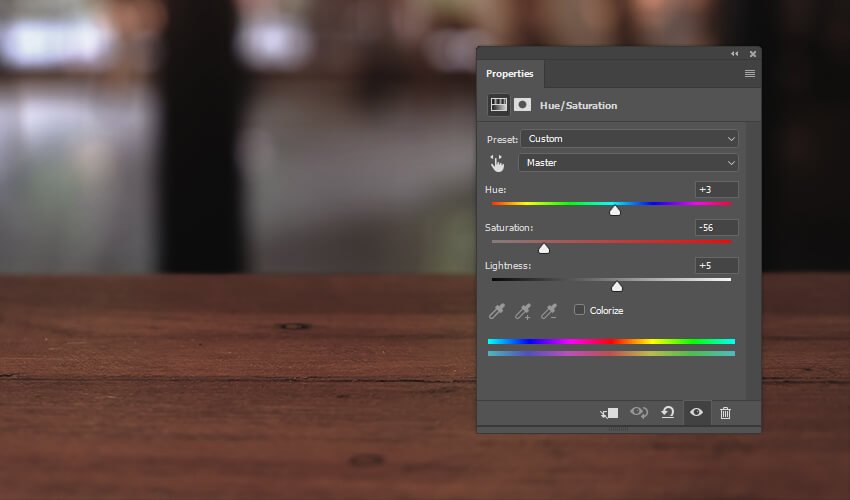Click the upper color range bar
This screenshot has width=850, height=500.
(611, 341)
